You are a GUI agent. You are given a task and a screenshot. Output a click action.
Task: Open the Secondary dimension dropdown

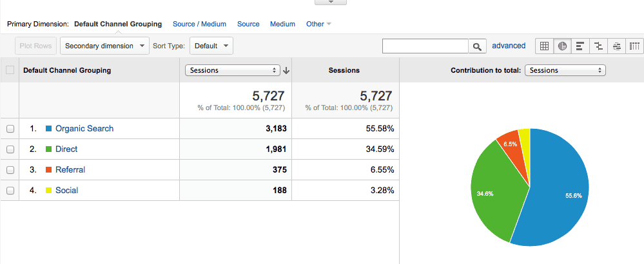pos(104,46)
